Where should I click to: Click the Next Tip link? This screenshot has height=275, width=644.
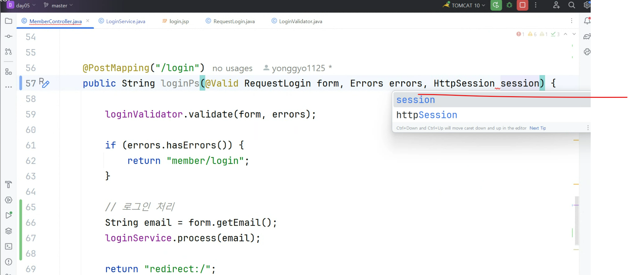pyautogui.click(x=537, y=128)
